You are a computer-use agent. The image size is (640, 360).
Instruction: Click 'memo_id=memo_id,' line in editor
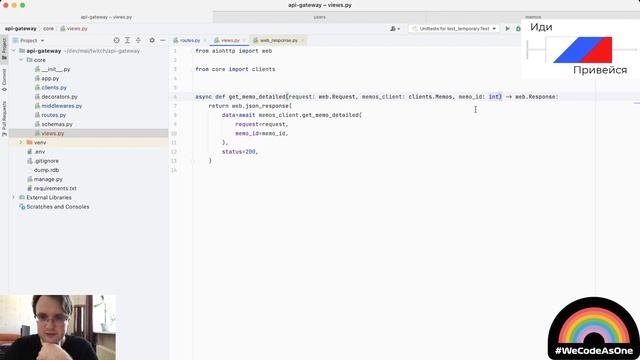coord(262,133)
